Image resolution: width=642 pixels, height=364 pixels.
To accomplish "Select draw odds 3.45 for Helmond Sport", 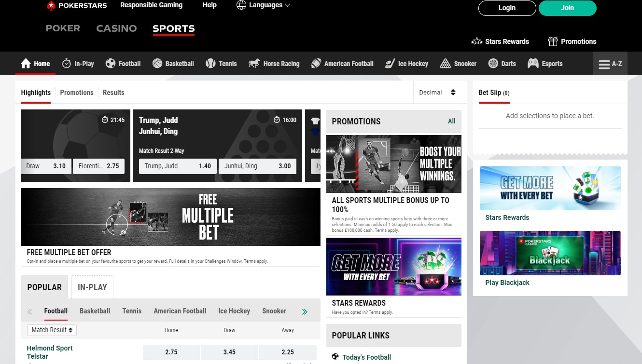I will (x=229, y=352).
